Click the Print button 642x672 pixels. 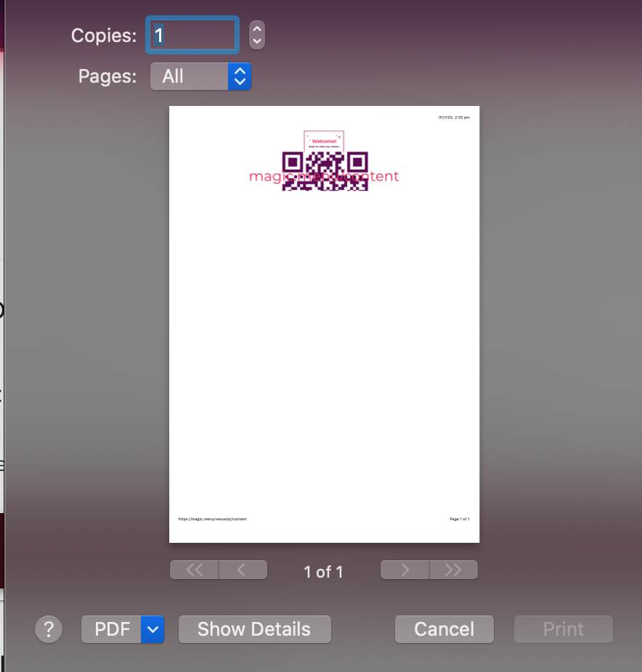(563, 629)
